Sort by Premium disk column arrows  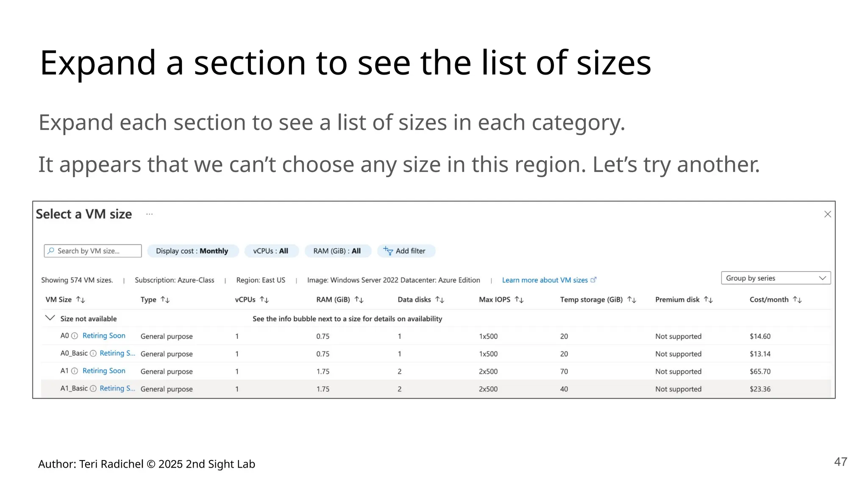pos(709,299)
